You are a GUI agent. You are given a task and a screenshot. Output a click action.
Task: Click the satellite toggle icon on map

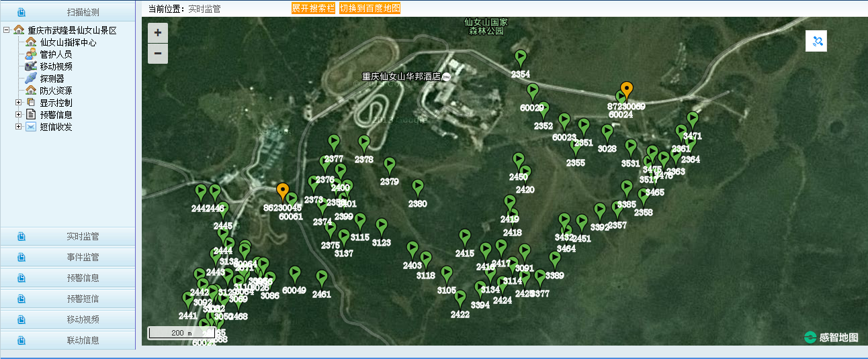pos(816,41)
